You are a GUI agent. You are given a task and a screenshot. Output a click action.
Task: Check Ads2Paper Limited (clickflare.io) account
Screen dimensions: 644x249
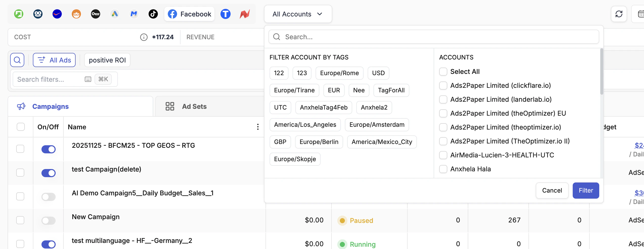coord(443,86)
